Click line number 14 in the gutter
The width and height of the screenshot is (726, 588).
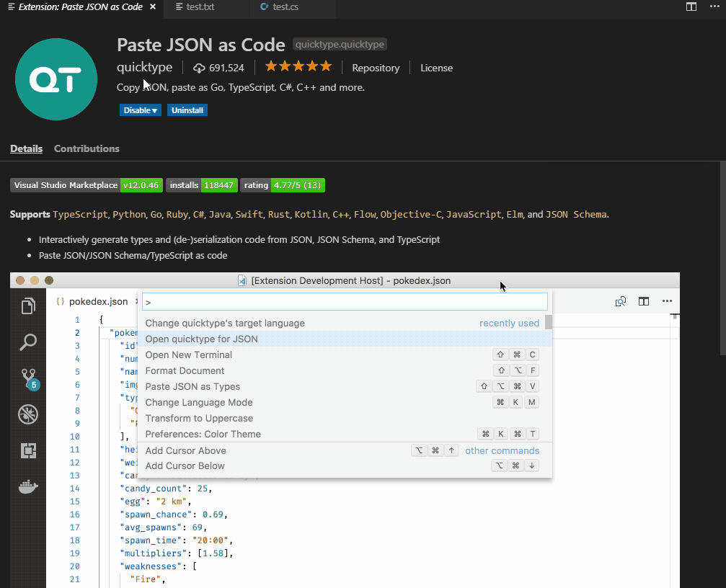pyautogui.click(x=74, y=489)
